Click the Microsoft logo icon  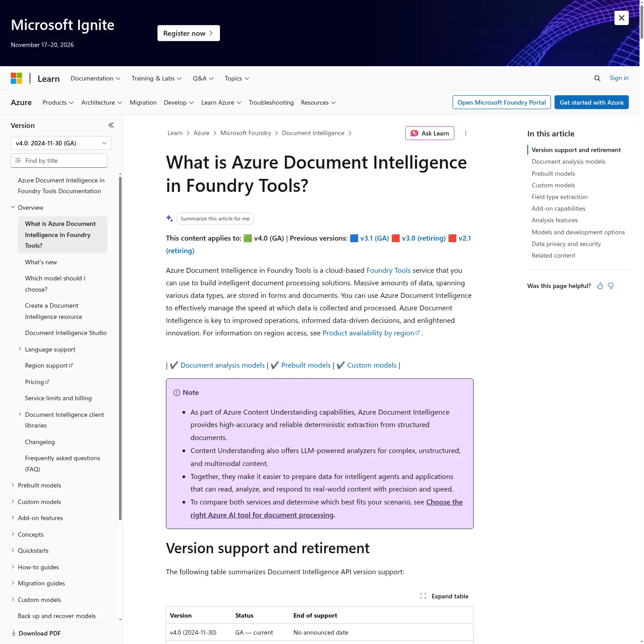pos(17,78)
